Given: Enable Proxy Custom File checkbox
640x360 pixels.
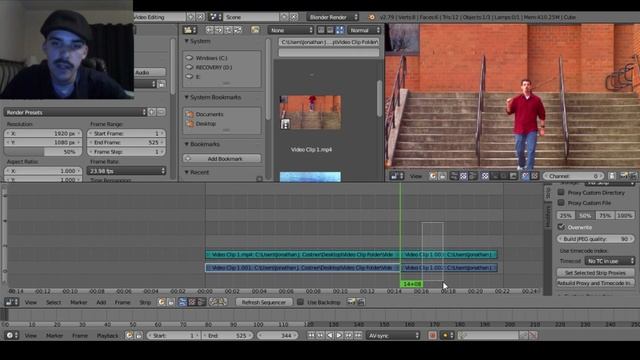Looking at the screenshot, I should point(561,203).
